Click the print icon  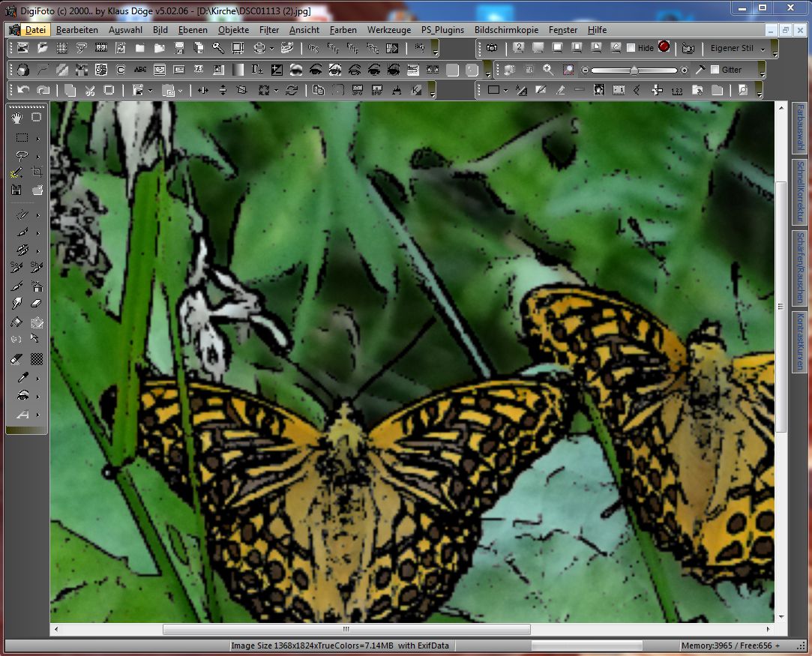[259, 48]
